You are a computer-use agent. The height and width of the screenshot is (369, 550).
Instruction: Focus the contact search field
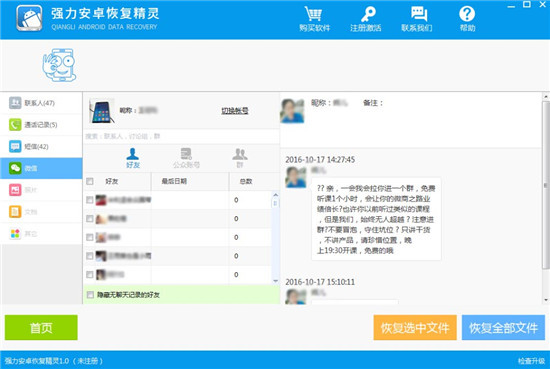[x=181, y=136]
